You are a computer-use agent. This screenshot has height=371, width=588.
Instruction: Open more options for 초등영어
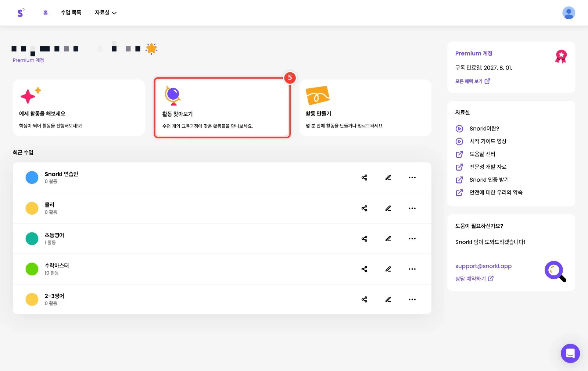412,239
